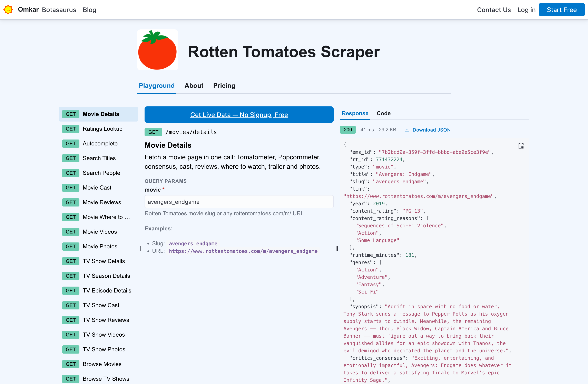Click the 200 status badge
This screenshot has width=588, height=384.
348,130
